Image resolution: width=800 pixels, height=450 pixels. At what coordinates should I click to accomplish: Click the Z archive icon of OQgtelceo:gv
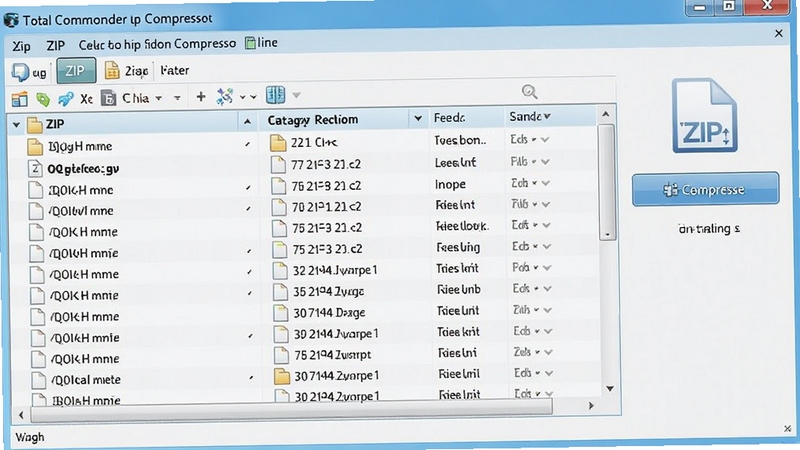coord(35,168)
